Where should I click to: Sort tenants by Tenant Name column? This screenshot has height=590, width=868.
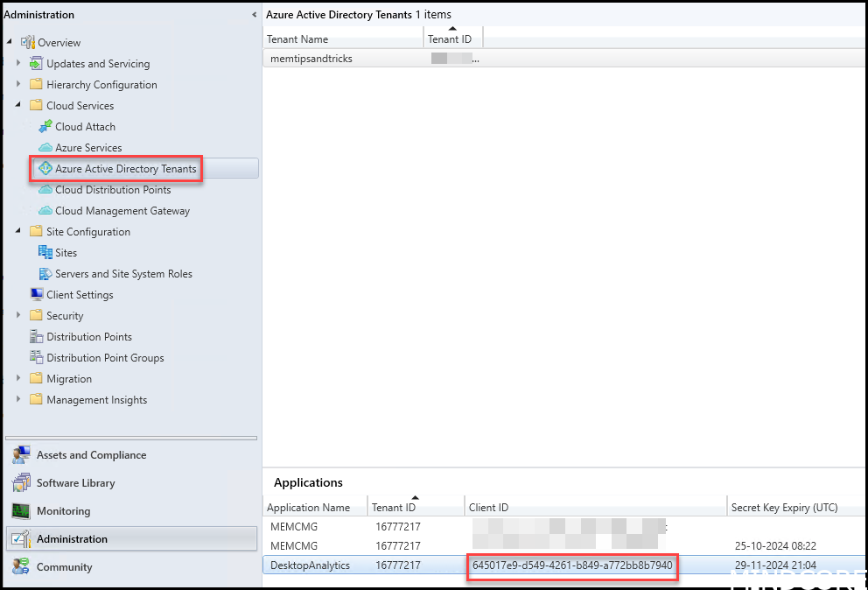[343, 39]
